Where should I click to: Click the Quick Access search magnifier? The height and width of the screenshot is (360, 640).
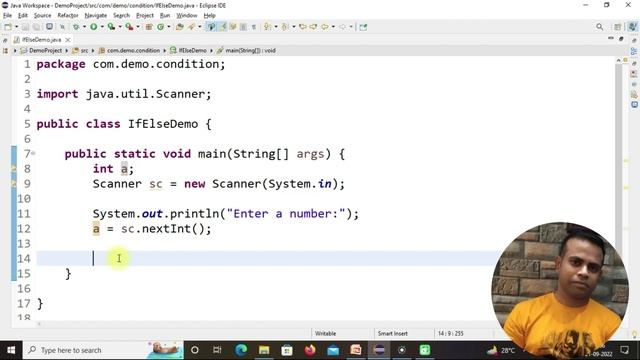(x=599, y=27)
